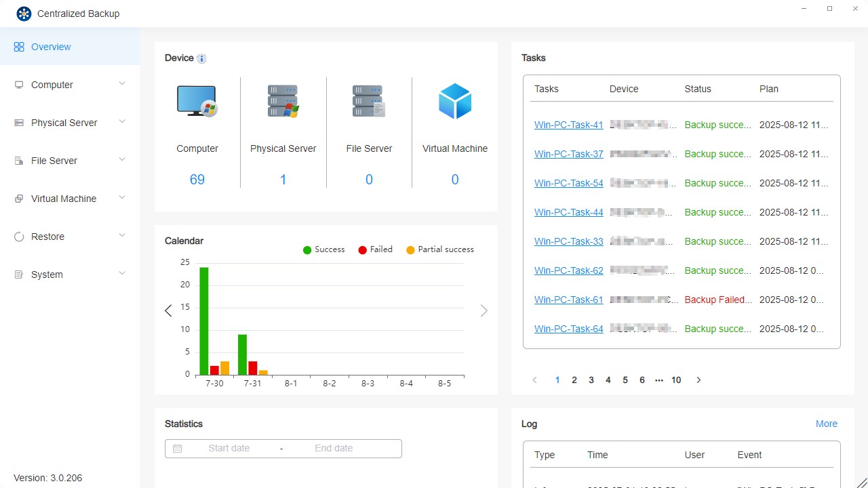The image size is (868, 488).
Task: Click the 7-31 red Failed bar
Action: click(252, 368)
